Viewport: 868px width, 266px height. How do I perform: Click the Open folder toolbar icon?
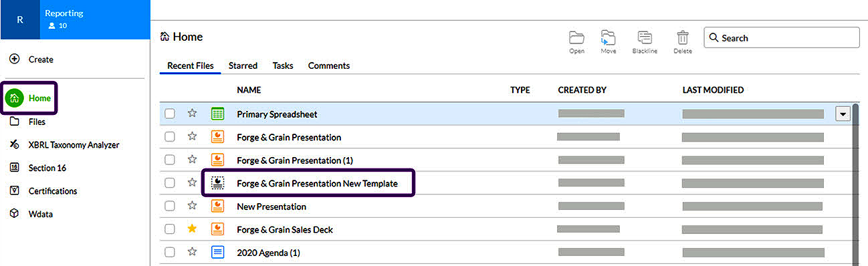[x=576, y=37]
